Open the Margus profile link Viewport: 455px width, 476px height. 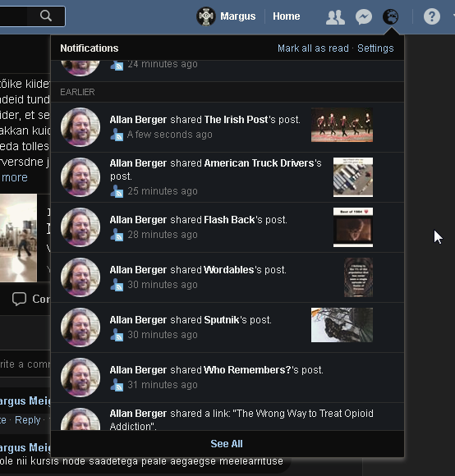click(238, 16)
